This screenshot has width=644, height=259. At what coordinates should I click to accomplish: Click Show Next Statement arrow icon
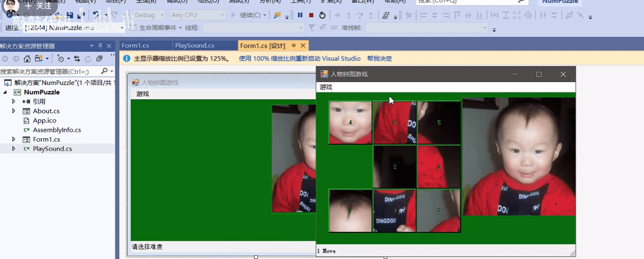click(337, 15)
